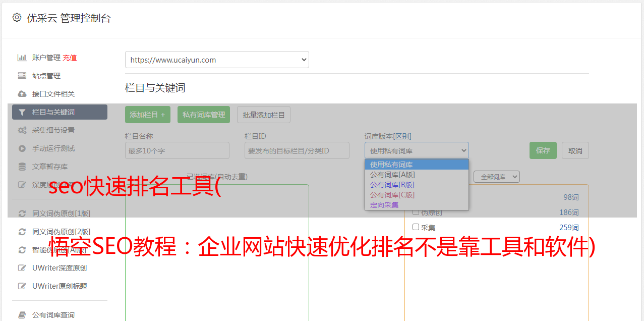This screenshot has height=321, width=644.
Task: Click the server icon for 站点管理
Action: [x=22, y=76]
